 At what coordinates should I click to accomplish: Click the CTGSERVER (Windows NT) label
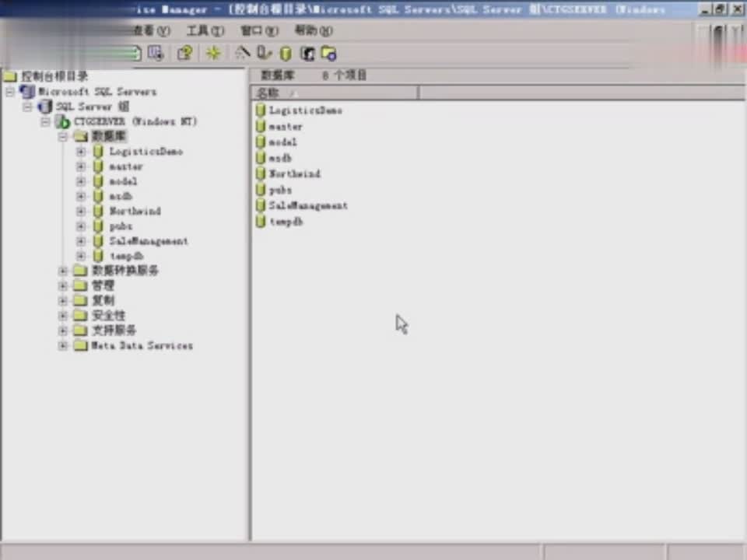pos(135,121)
